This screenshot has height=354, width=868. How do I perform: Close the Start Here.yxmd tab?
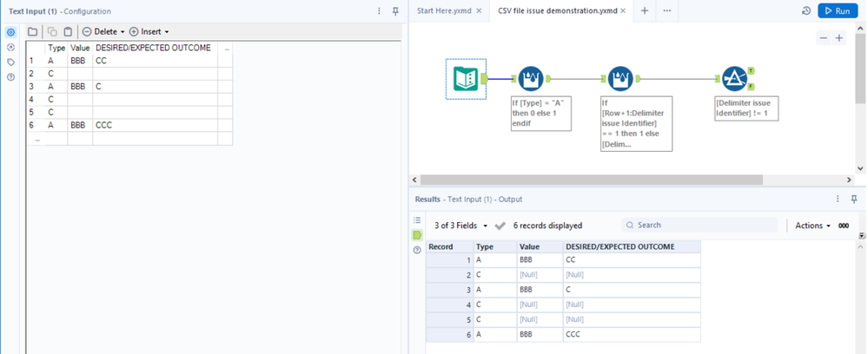click(x=479, y=10)
